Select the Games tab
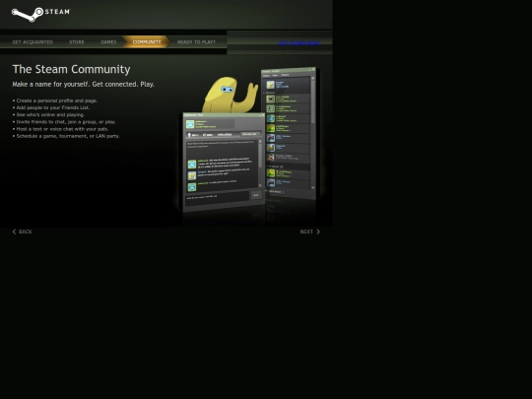Viewport: 532px width, 399px height. click(108, 42)
